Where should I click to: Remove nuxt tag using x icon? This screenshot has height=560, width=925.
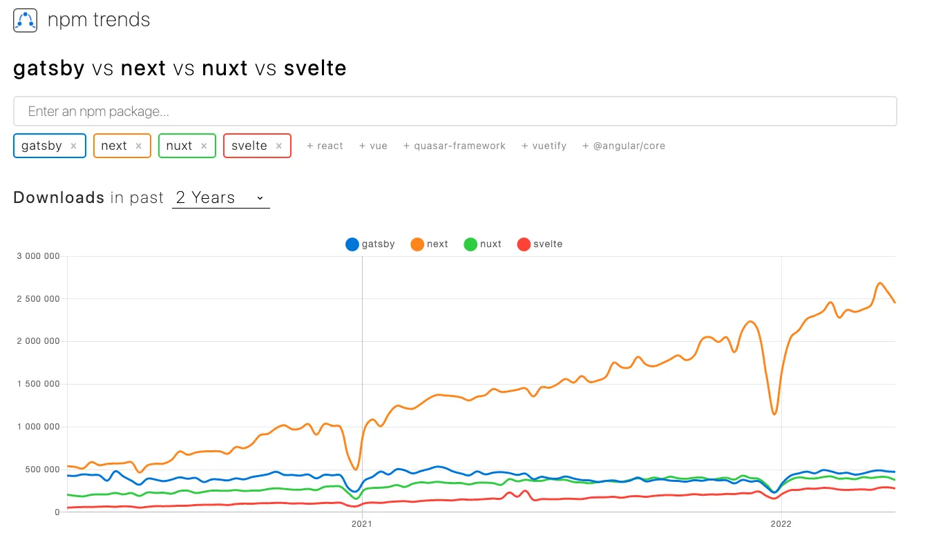point(204,146)
